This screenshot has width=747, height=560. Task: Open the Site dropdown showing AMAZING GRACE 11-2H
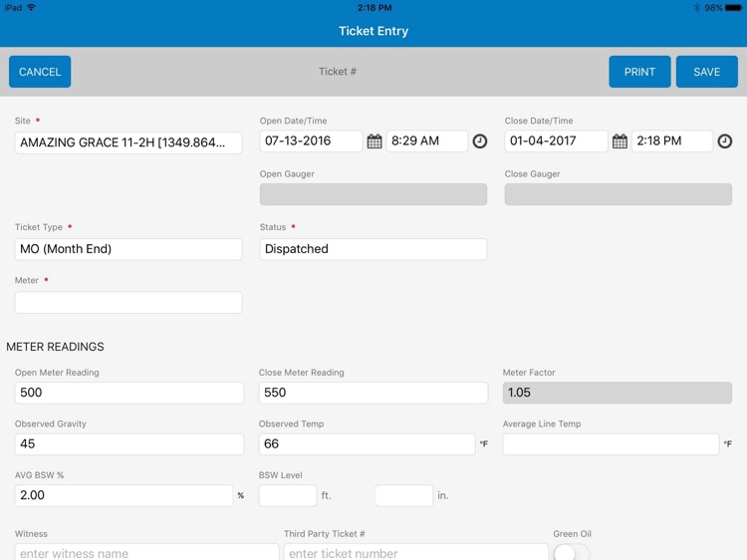(x=128, y=142)
